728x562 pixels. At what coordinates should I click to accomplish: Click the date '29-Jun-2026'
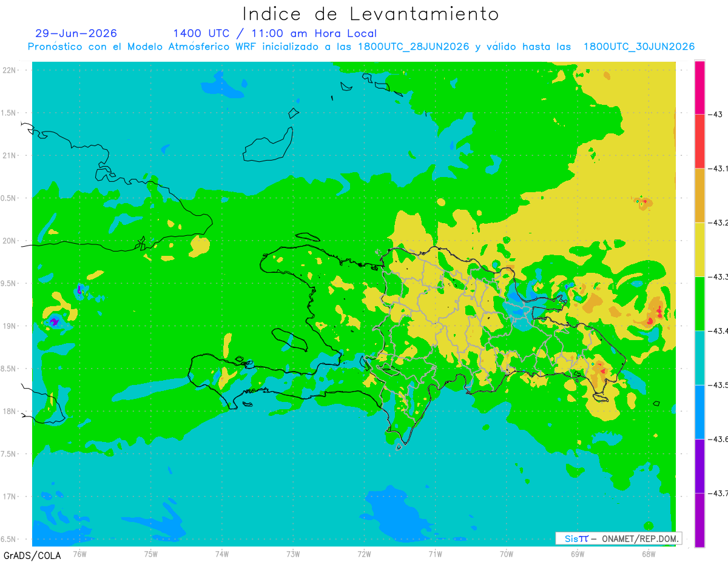click(x=76, y=33)
